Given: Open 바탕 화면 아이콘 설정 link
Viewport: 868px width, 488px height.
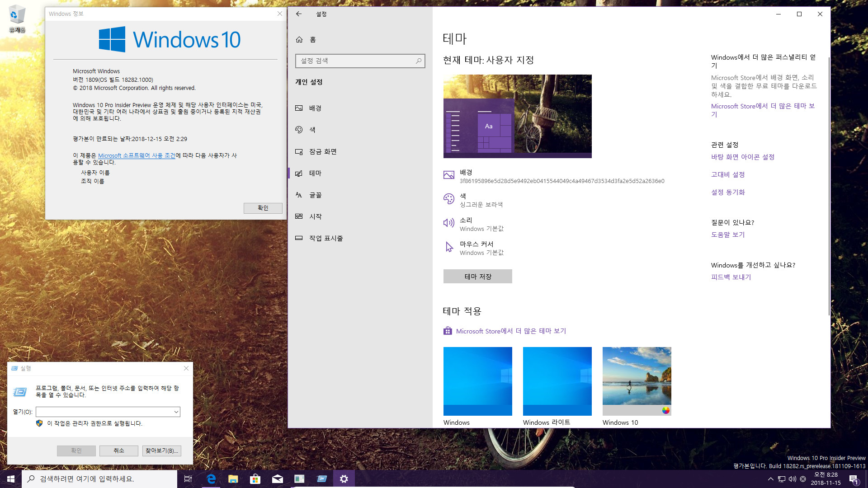Looking at the screenshot, I should click(743, 157).
